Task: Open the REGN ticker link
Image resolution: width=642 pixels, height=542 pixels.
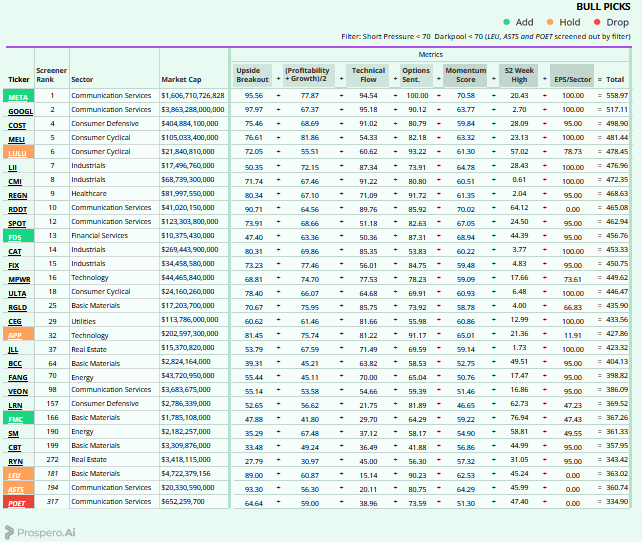Action: (18, 195)
